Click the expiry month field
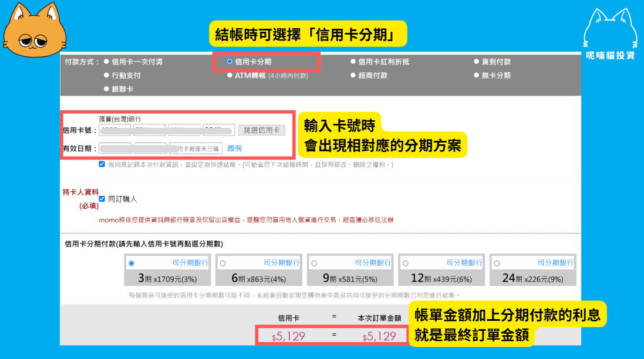 (115, 148)
